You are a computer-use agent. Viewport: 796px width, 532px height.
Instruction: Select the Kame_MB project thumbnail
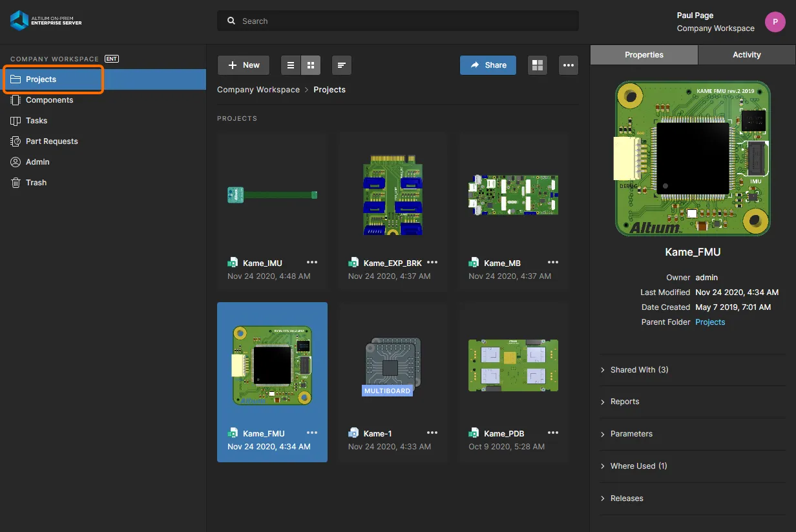[513, 194]
